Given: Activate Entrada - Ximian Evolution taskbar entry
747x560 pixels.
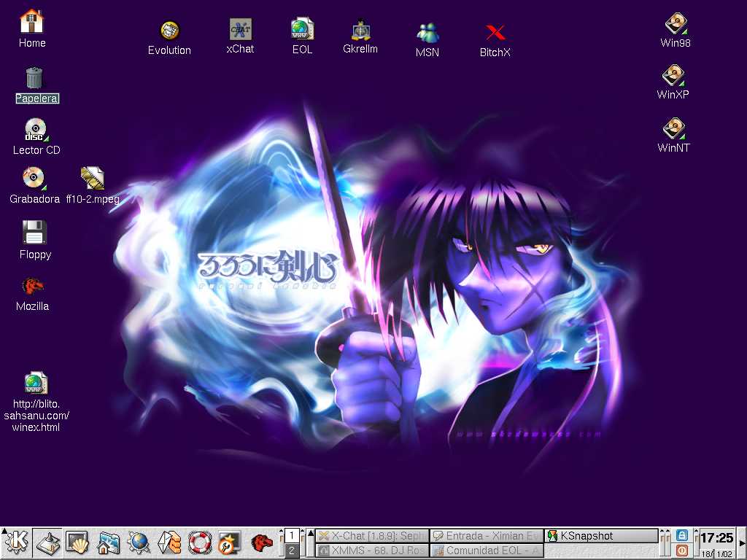Looking at the screenshot, I should tap(487, 536).
